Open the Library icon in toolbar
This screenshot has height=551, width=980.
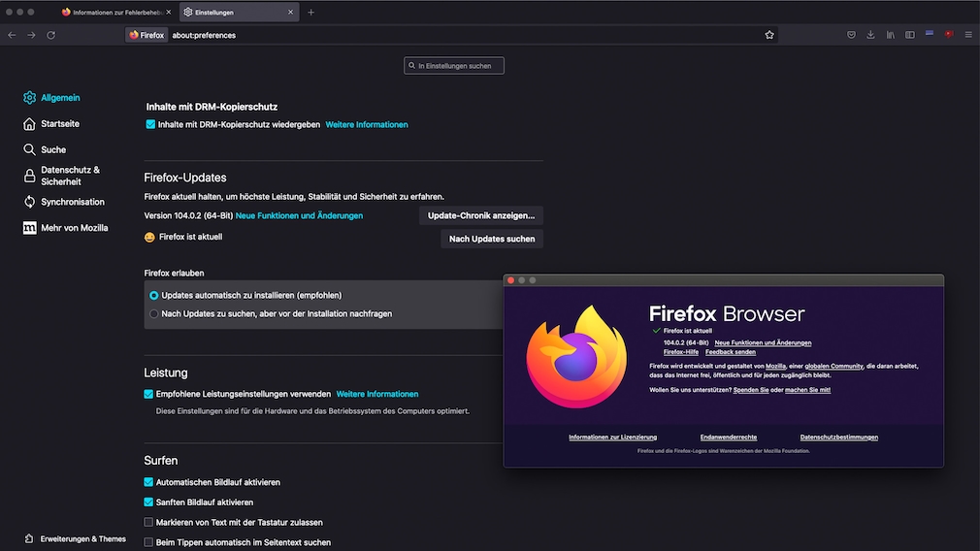tap(890, 35)
